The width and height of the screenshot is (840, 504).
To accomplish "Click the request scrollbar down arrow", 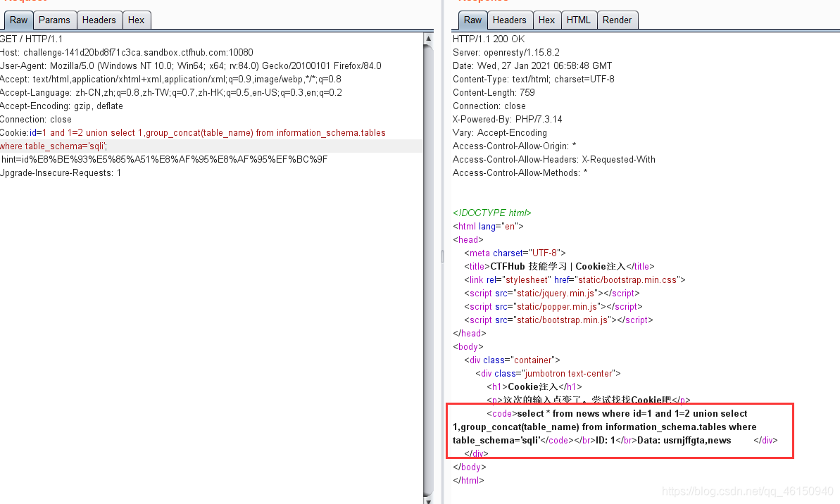I will [x=428, y=500].
